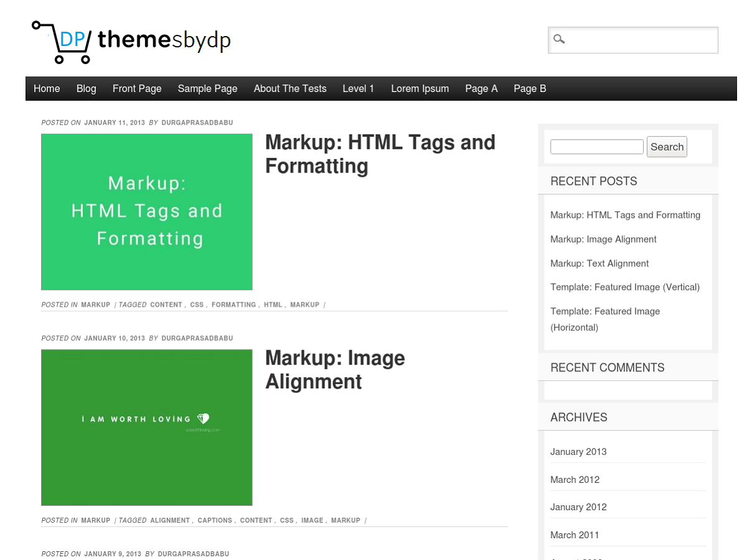Open the Front Page menu link

(137, 88)
